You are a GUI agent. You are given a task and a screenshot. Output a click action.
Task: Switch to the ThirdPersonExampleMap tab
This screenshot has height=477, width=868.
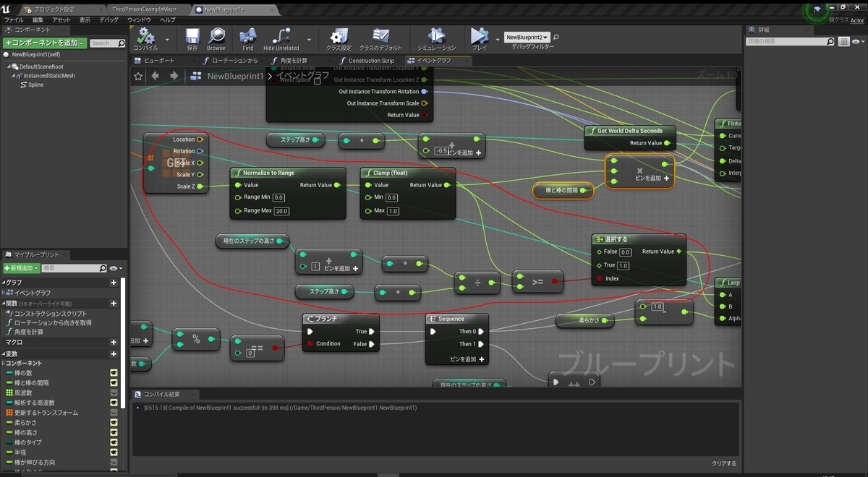145,9
